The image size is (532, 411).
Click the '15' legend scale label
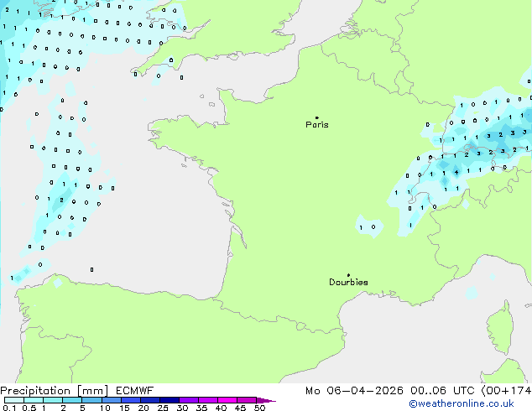pos(124,408)
